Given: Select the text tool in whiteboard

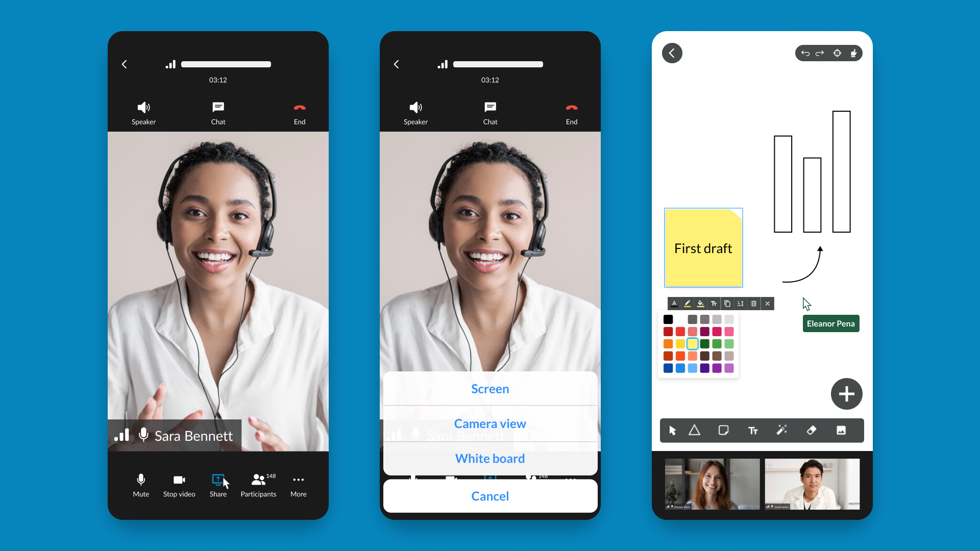Looking at the screenshot, I should tap(752, 431).
